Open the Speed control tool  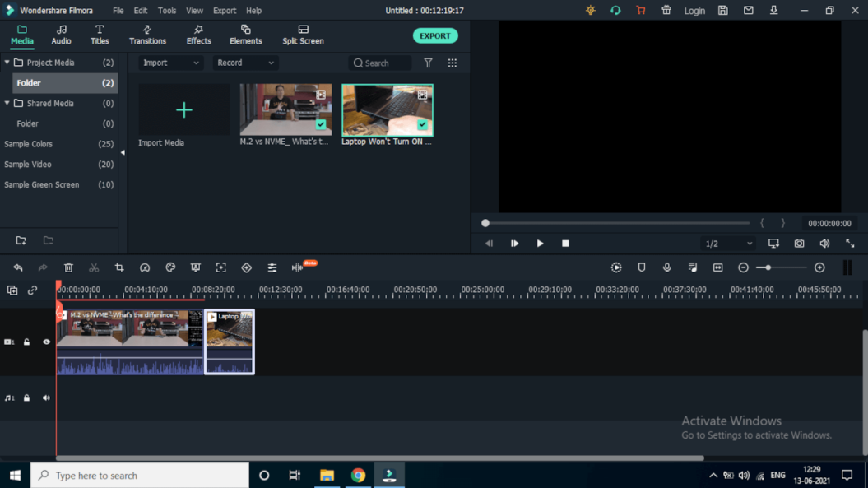[145, 267]
